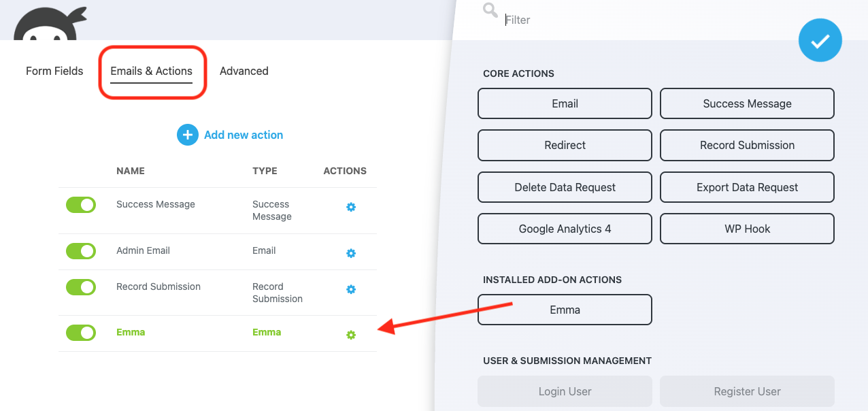Click the TYPE column header
This screenshot has width=868, height=411.
click(265, 171)
